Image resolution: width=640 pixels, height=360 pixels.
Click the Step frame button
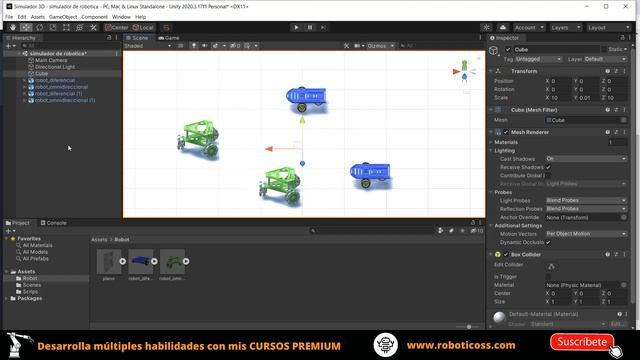pos(323,27)
